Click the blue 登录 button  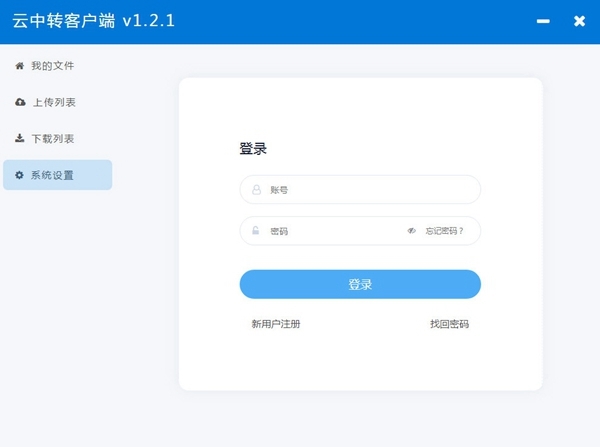coord(360,284)
